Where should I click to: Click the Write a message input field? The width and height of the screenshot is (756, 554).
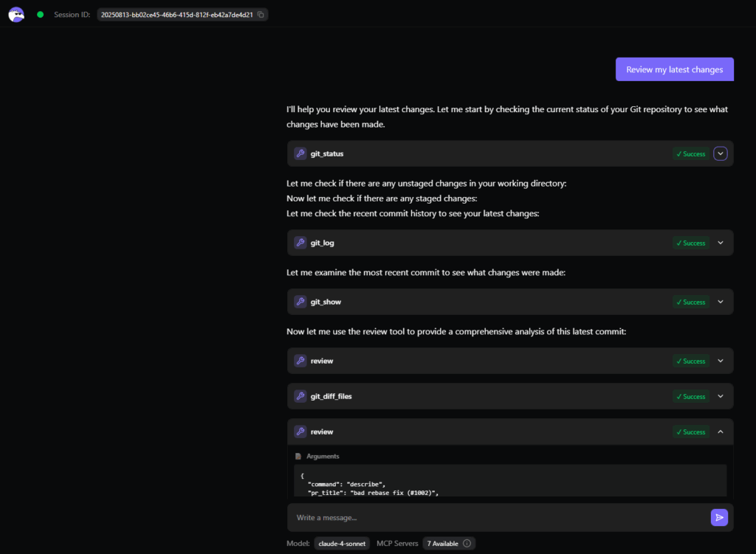[x=443, y=517]
